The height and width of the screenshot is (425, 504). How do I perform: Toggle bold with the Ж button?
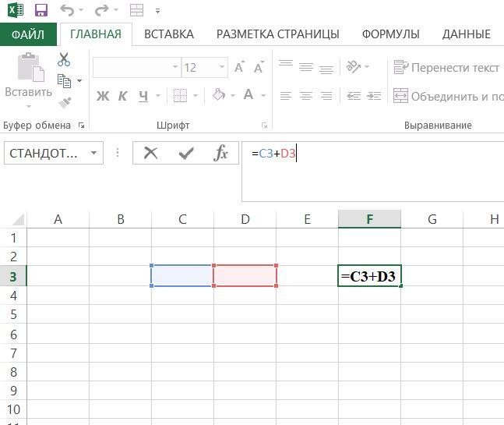pos(103,96)
